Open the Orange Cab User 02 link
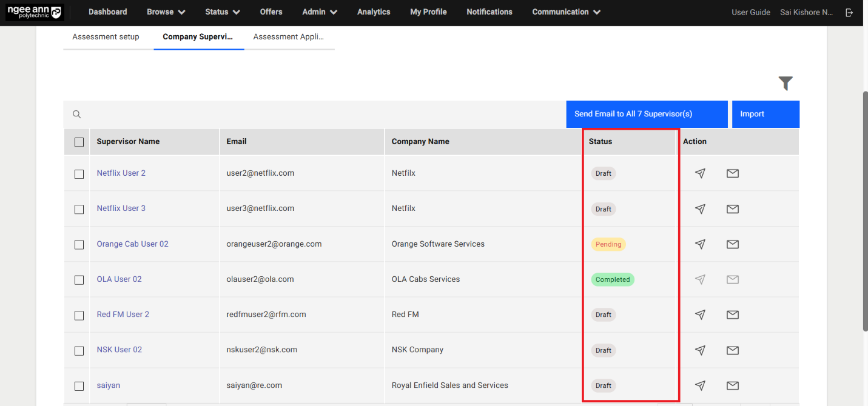Screen dimensions: 868x406 click(x=132, y=244)
